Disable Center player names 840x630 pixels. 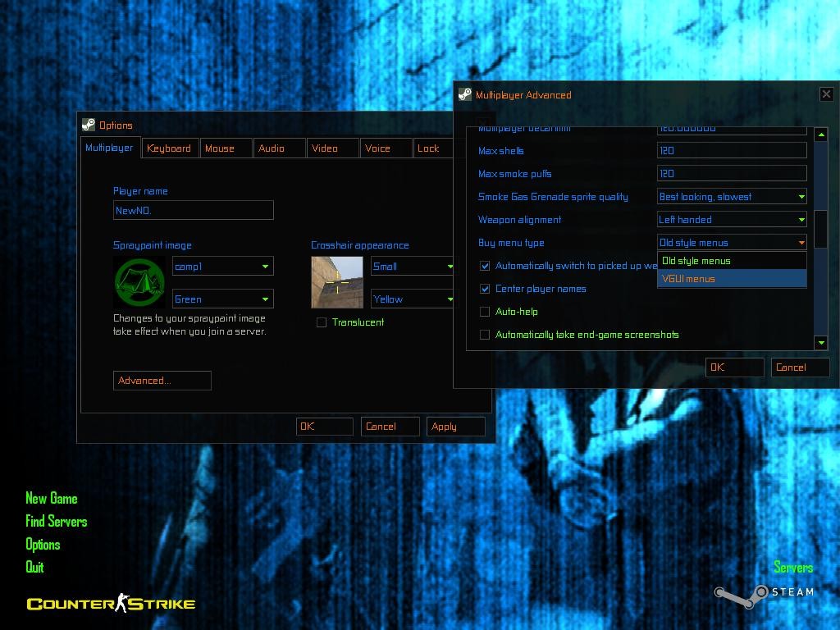[x=485, y=289]
